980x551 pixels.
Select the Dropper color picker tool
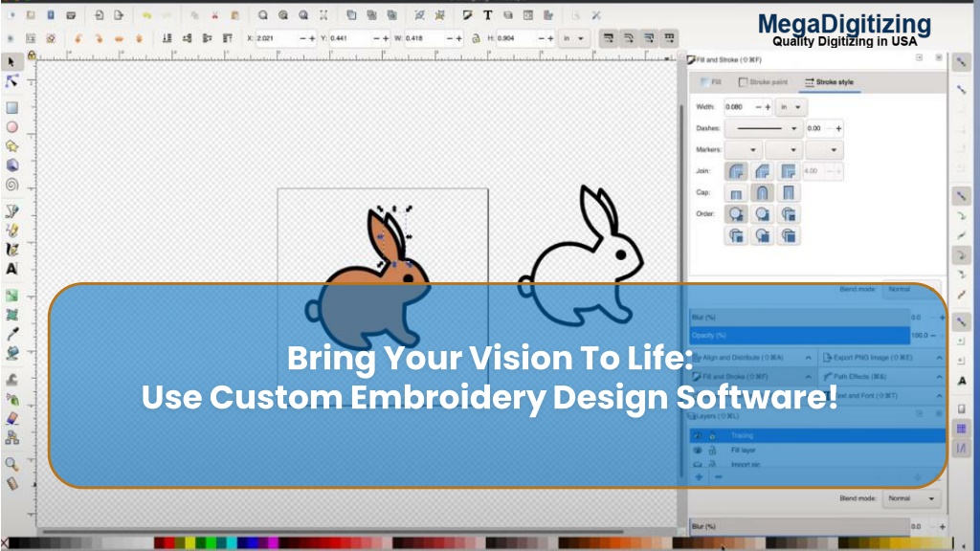[x=11, y=334]
